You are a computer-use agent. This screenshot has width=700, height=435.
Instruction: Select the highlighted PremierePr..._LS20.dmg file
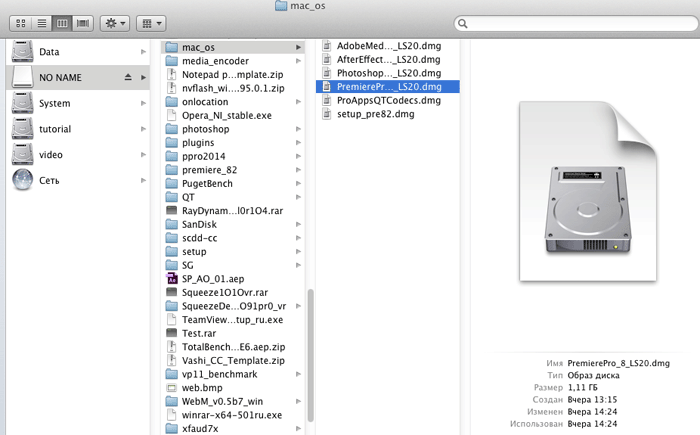[x=388, y=87]
